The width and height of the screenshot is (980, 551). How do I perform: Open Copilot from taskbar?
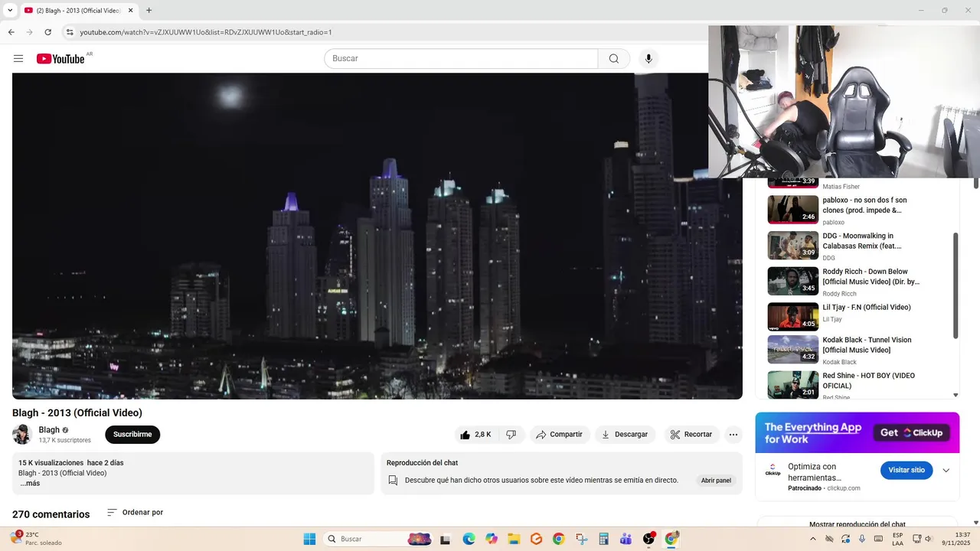(491, 539)
